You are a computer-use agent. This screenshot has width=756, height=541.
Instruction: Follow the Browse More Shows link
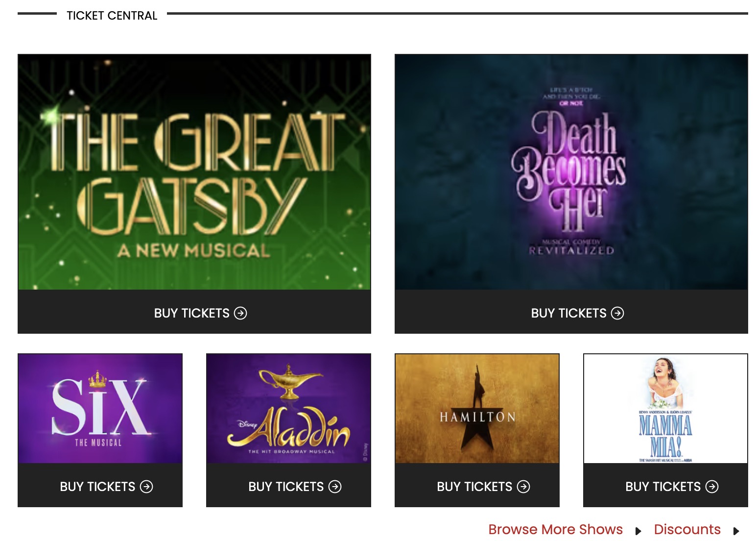555,530
